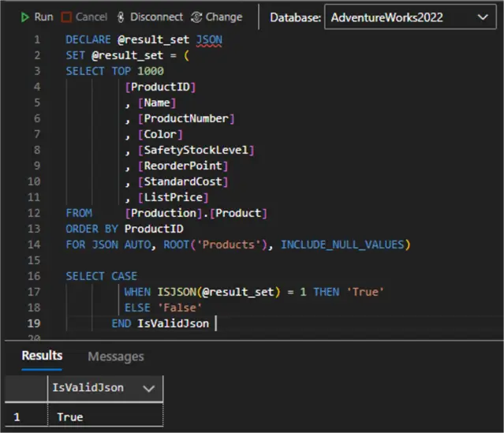Click the Database: label
Image resolution: width=504 pixels, height=433 pixels.
tap(295, 17)
